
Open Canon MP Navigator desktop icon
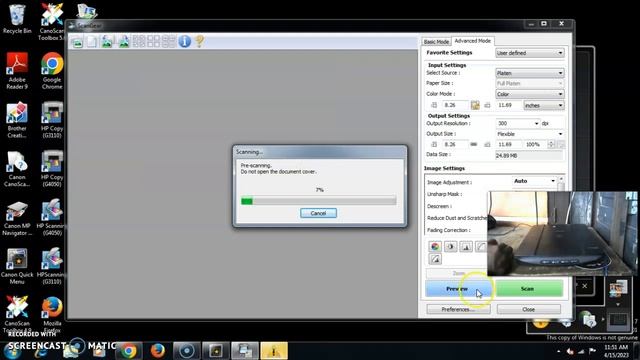click(x=17, y=218)
